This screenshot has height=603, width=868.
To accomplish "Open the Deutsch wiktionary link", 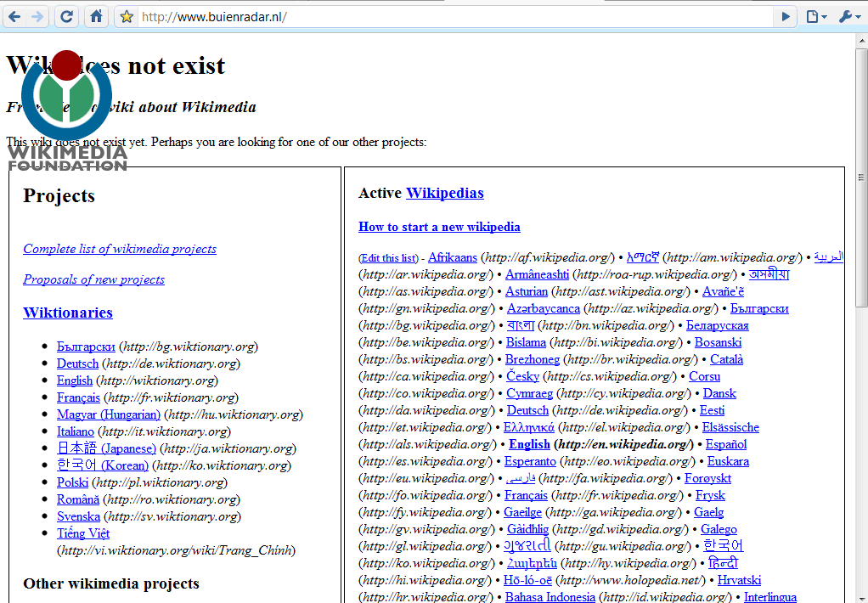I will (77, 363).
